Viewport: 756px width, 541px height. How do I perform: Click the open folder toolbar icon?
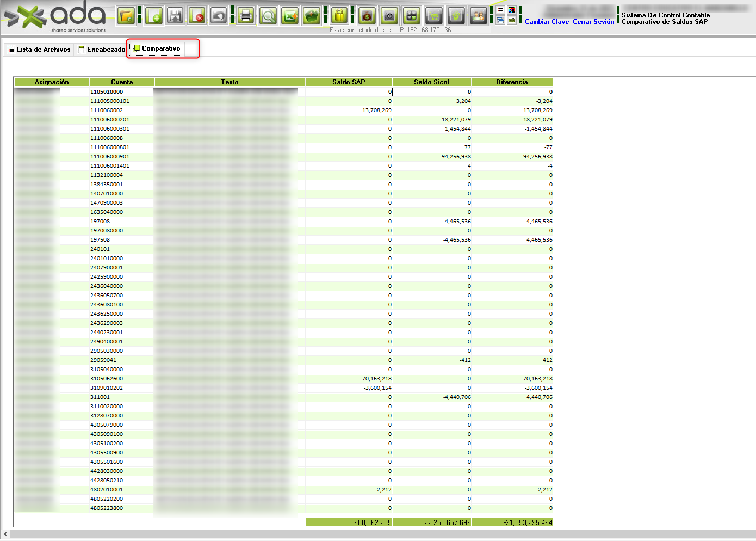126,16
